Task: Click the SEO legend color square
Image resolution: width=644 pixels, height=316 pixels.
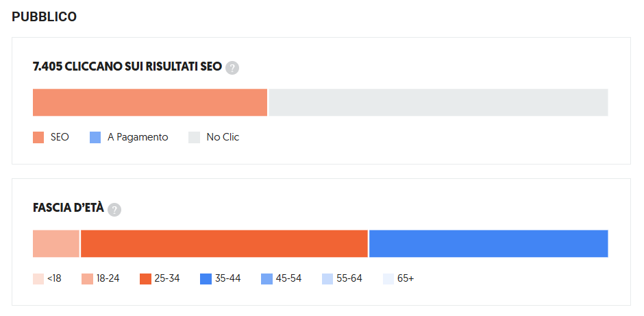Action: 38,138
